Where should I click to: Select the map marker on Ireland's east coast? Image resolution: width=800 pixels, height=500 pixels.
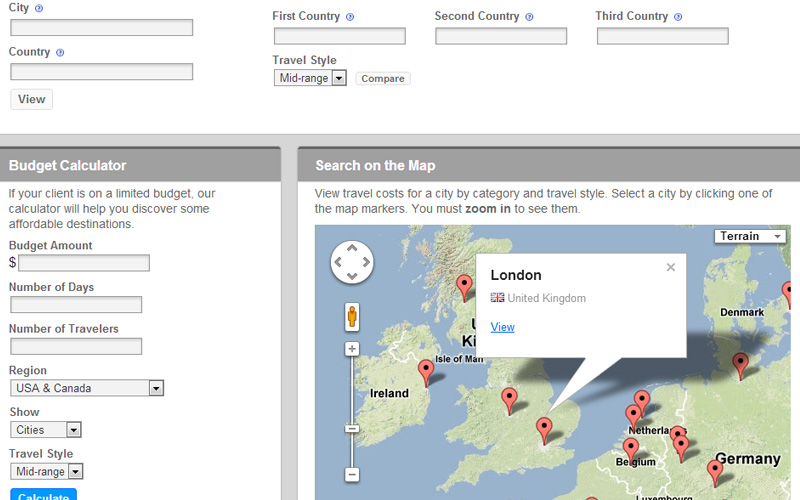[426, 373]
